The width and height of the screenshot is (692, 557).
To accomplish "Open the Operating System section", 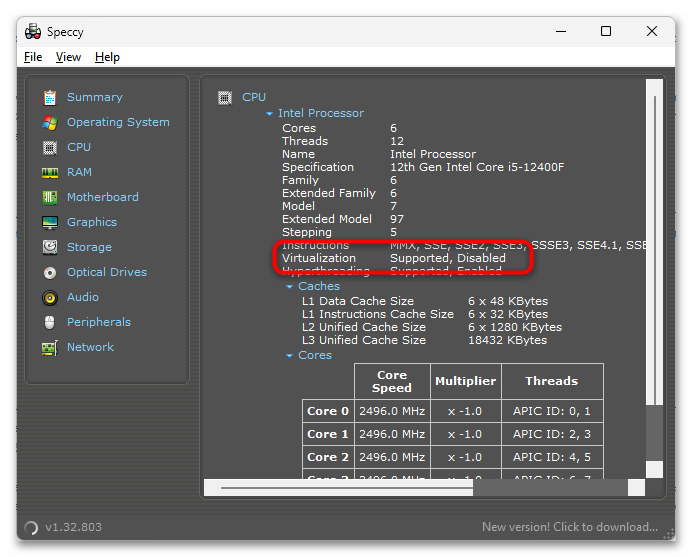I will [x=118, y=122].
